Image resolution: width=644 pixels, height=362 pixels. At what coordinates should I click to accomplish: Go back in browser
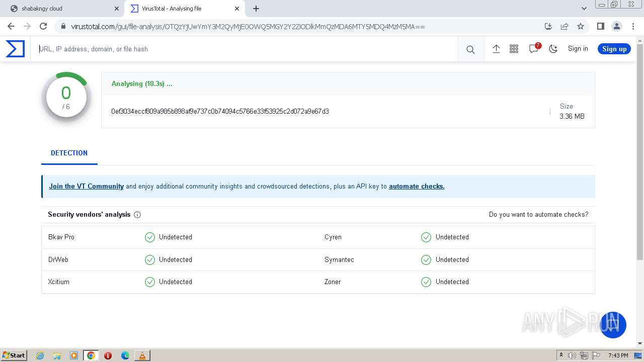[x=11, y=26]
